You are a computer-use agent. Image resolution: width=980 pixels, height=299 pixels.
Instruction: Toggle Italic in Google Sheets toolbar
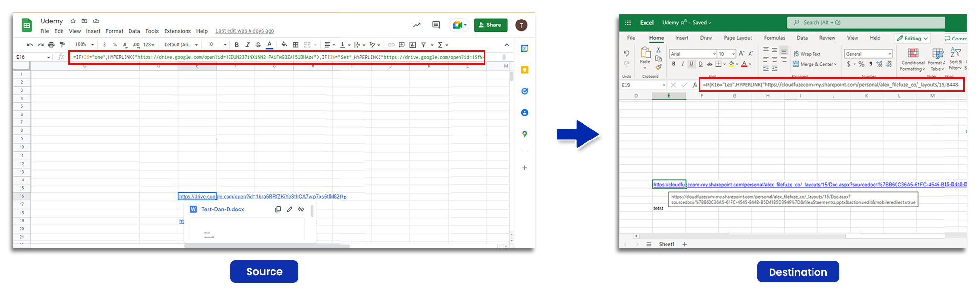click(248, 45)
